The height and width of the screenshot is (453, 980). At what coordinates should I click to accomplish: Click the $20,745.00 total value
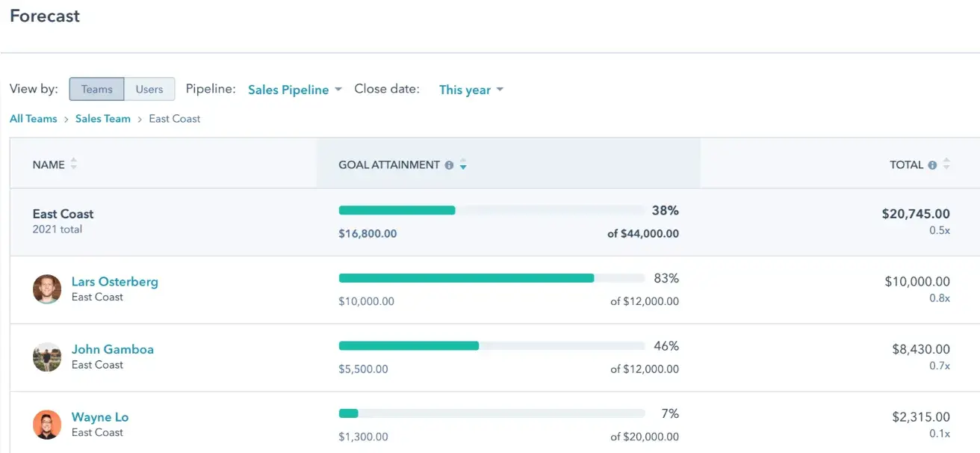point(916,214)
